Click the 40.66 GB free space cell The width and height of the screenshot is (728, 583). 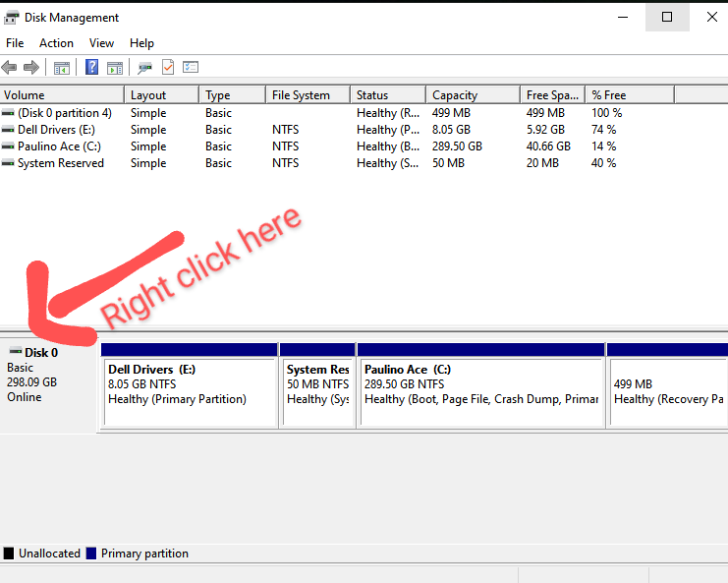click(x=548, y=146)
